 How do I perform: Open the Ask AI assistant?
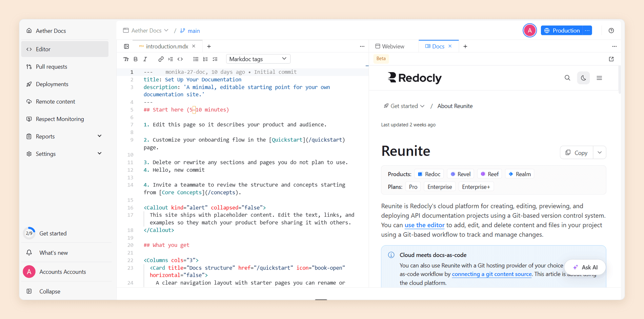(585, 267)
